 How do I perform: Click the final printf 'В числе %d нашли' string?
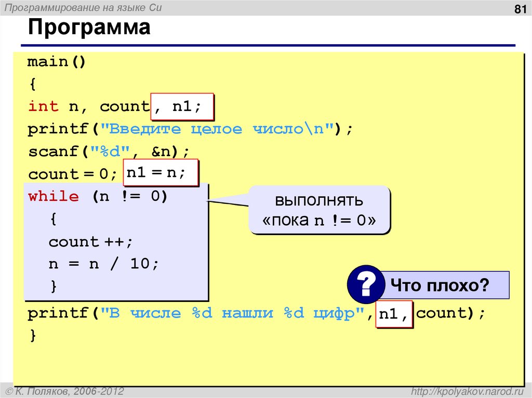coord(233,313)
